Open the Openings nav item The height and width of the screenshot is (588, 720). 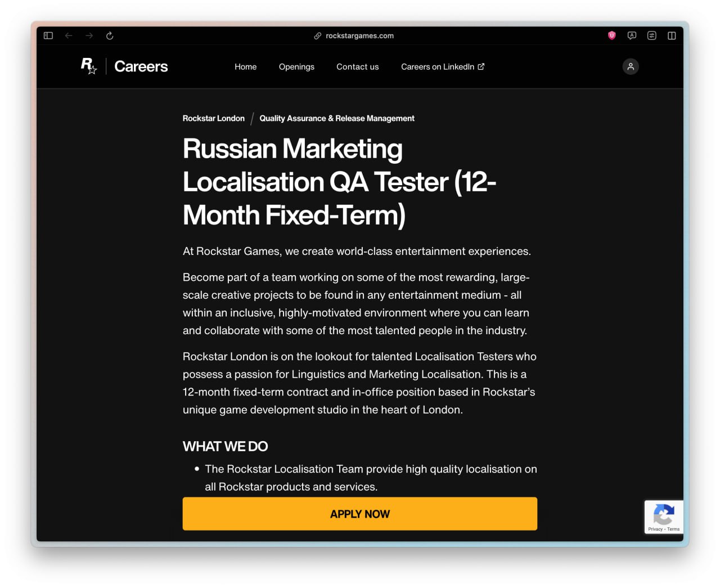click(296, 66)
